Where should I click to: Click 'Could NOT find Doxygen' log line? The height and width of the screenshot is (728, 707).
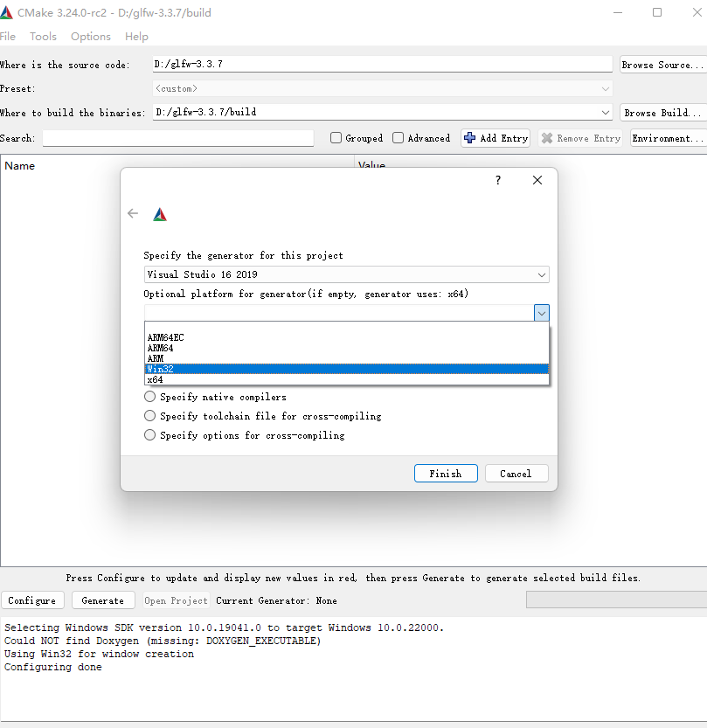click(163, 641)
